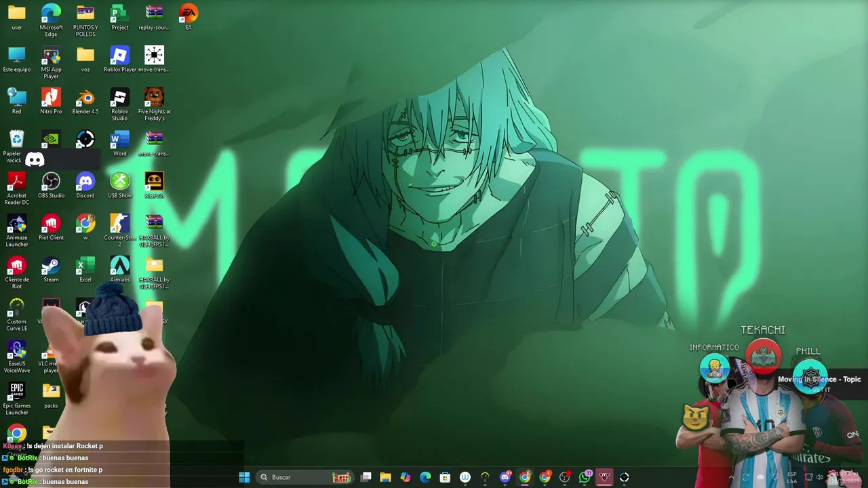The image size is (868, 488).
Task: Open File Explorer from the taskbar
Action: coord(386,477)
